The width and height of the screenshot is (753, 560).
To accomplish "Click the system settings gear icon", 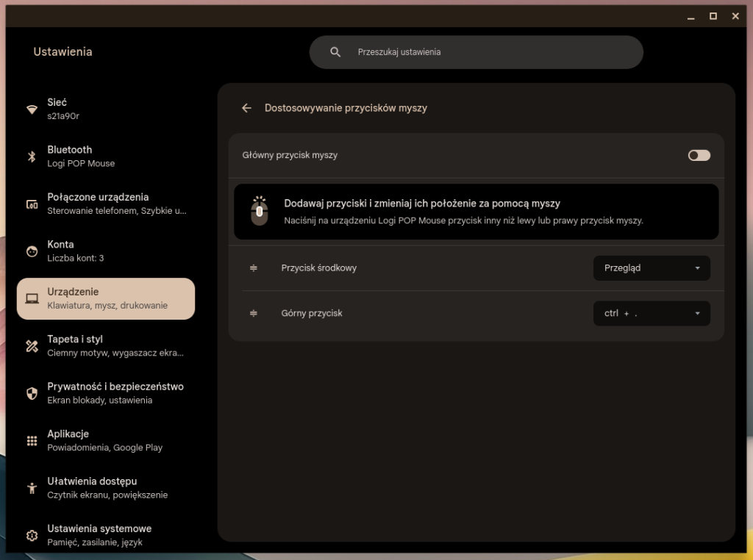I will pyautogui.click(x=32, y=536).
